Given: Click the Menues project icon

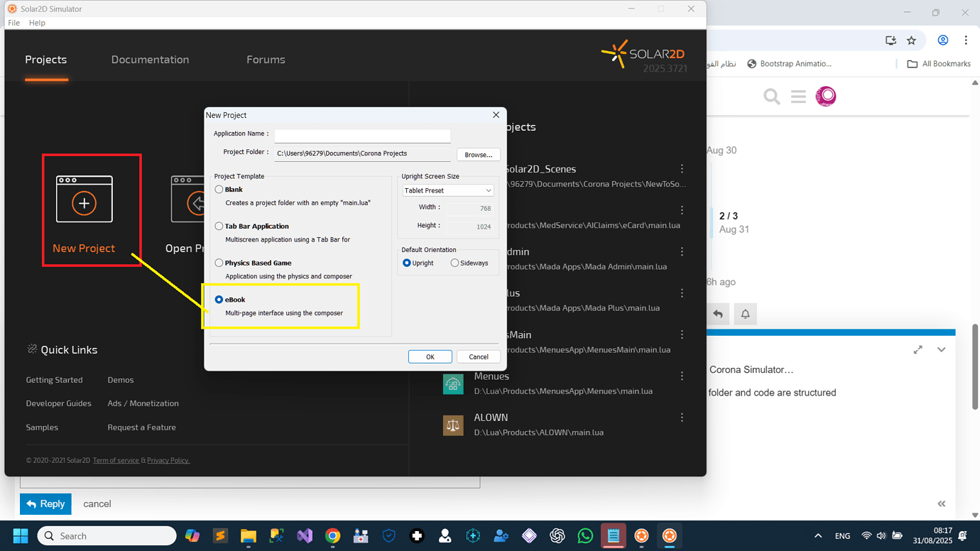Looking at the screenshot, I should [x=453, y=384].
